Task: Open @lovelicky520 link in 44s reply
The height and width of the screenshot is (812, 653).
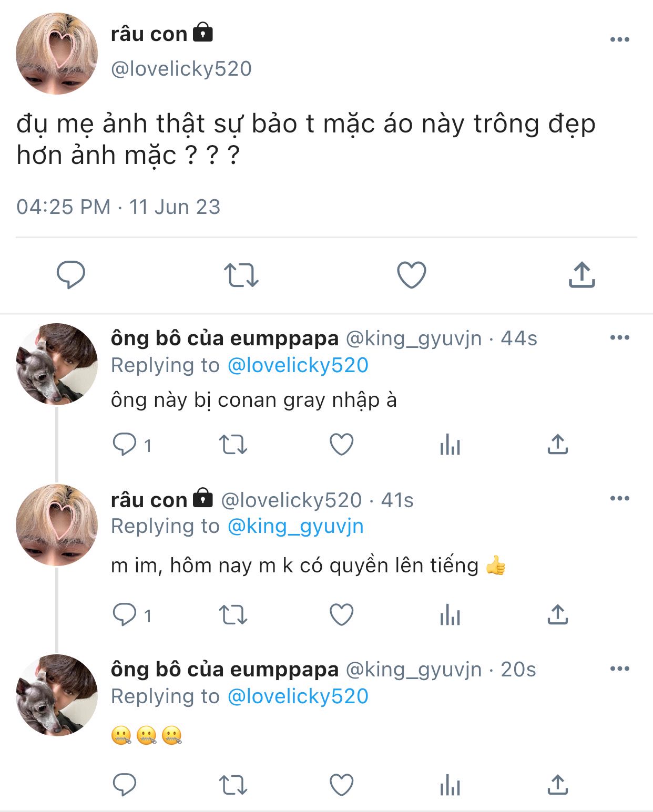Action: point(298,365)
